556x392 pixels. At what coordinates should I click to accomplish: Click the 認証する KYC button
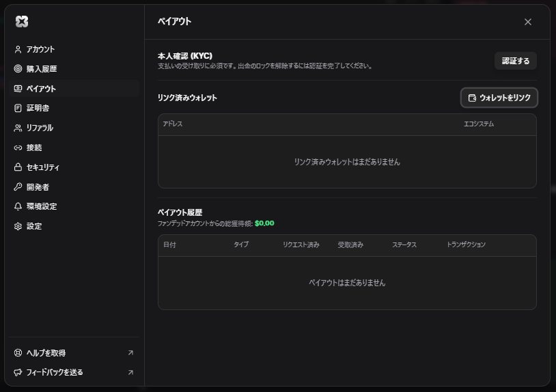pyautogui.click(x=515, y=61)
